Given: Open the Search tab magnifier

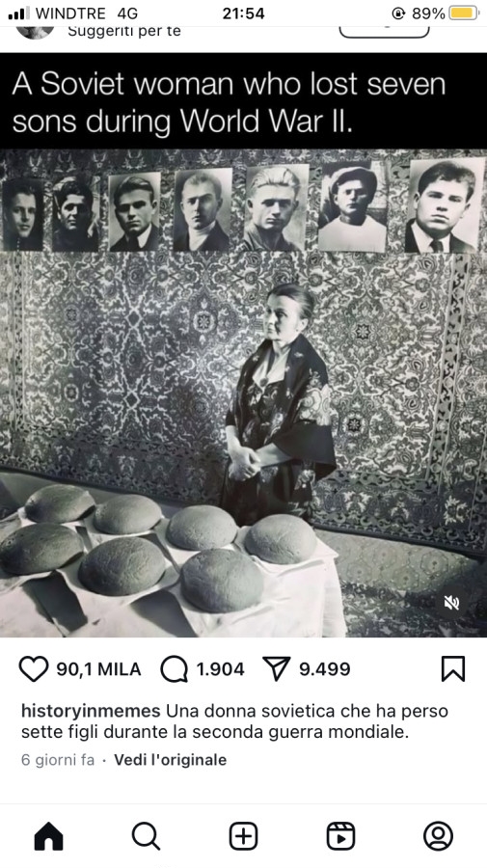Looking at the screenshot, I should (x=147, y=836).
